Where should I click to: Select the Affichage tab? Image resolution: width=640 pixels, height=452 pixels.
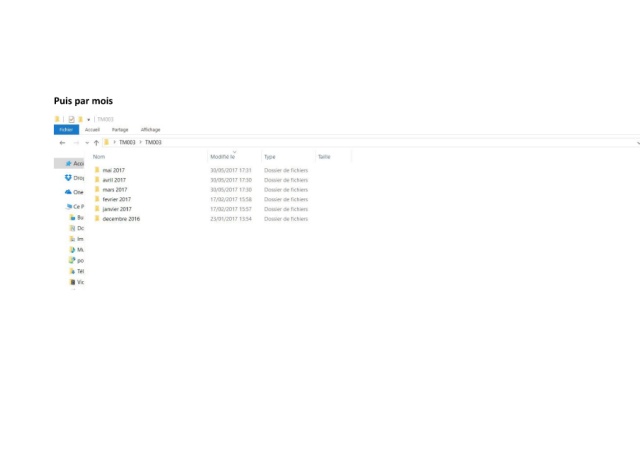[150, 130]
